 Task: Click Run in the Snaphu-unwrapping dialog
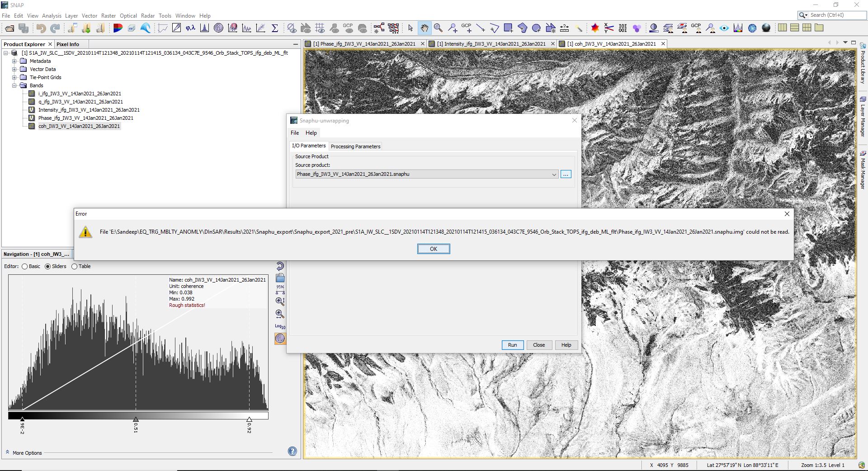click(x=512, y=345)
